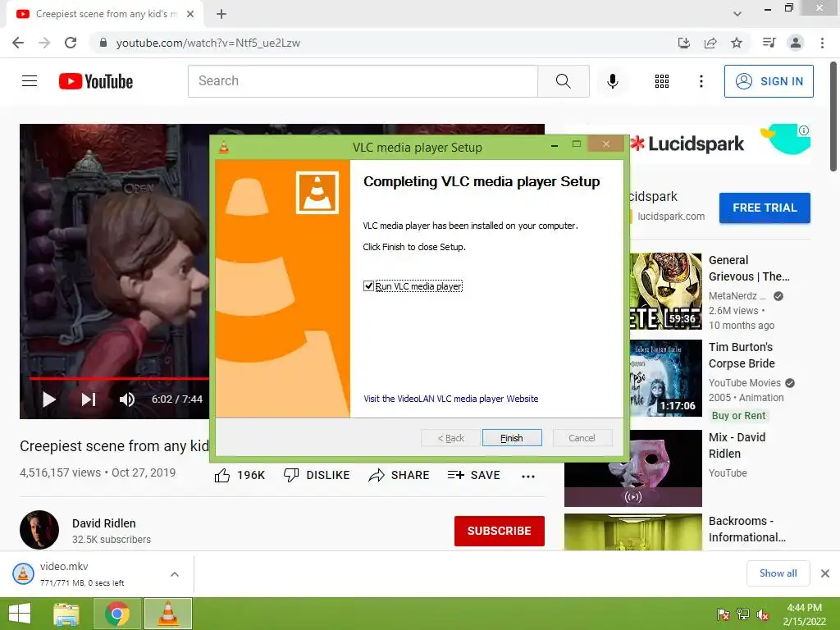The width and height of the screenshot is (840, 630).
Task: Click the Buy or Rent badge
Action: [739, 416]
